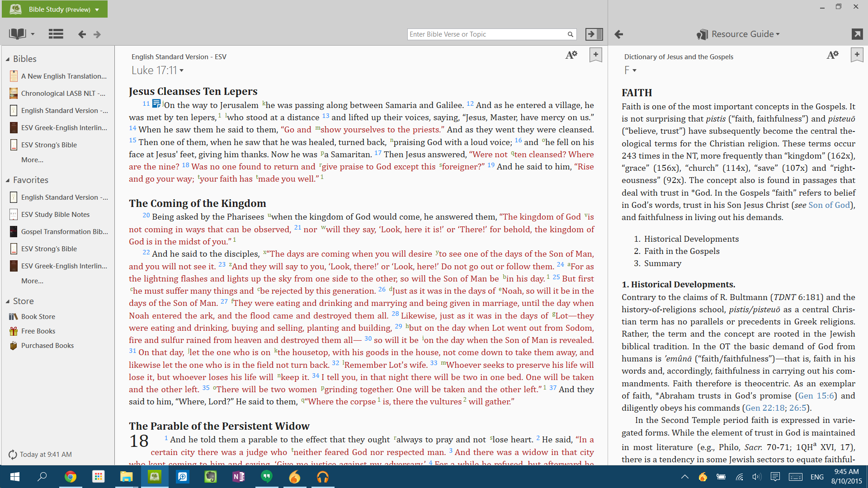Open the 9:45 AM clock calendar
The image size is (868, 488).
pos(846,477)
